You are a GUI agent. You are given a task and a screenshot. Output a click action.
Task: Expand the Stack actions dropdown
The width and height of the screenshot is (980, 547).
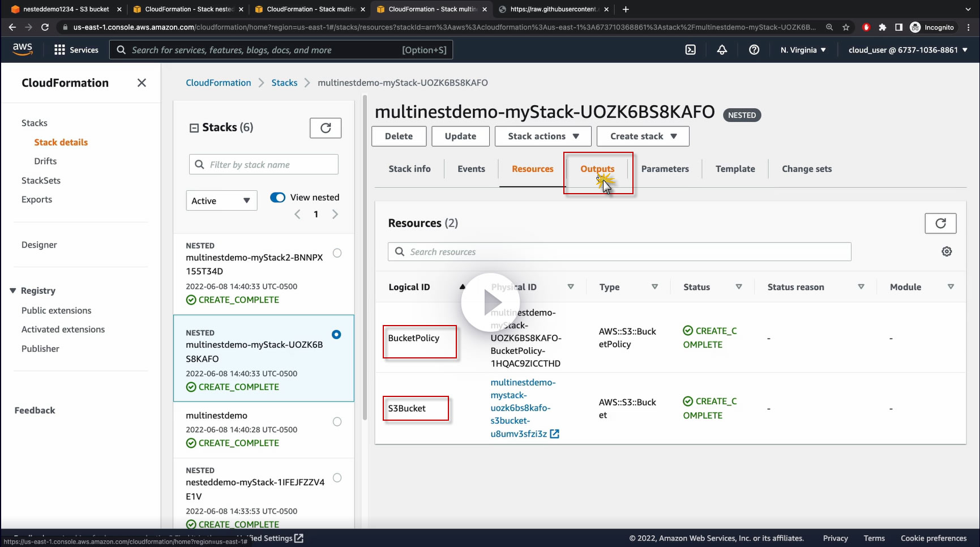click(x=543, y=136)
